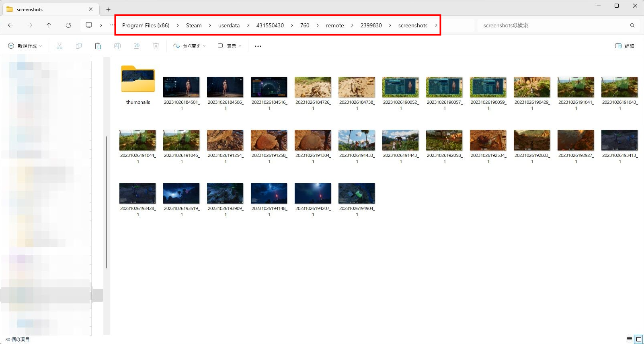Open the thumbnails folder

pos(138,85)
